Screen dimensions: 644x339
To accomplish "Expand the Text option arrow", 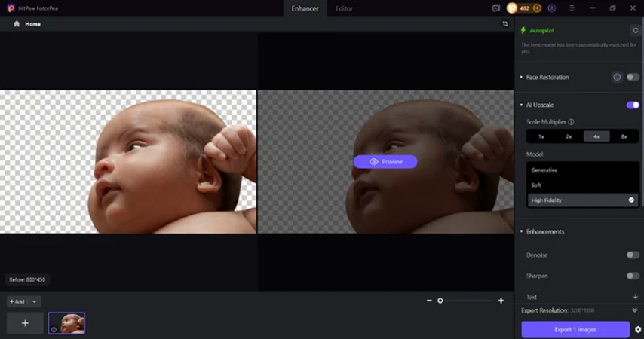I will [x=635, y=297].
